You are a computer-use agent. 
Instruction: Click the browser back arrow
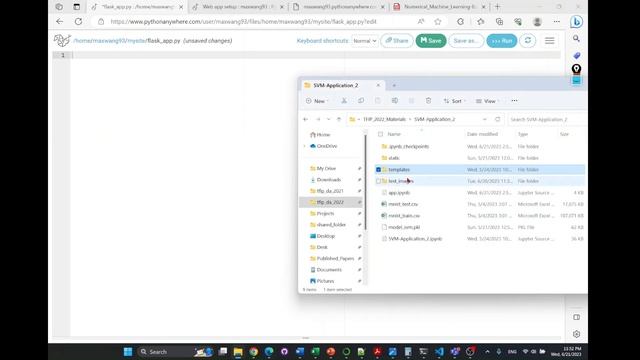pos(60,22)
